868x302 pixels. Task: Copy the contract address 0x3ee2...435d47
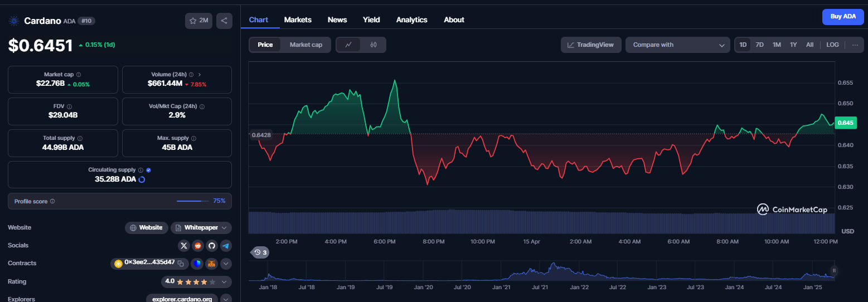180,263
